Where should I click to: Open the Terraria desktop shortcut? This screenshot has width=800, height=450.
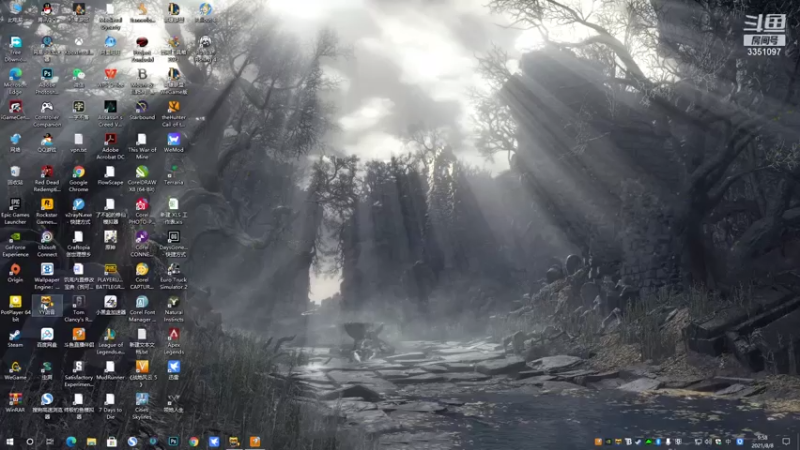(173, 175)
